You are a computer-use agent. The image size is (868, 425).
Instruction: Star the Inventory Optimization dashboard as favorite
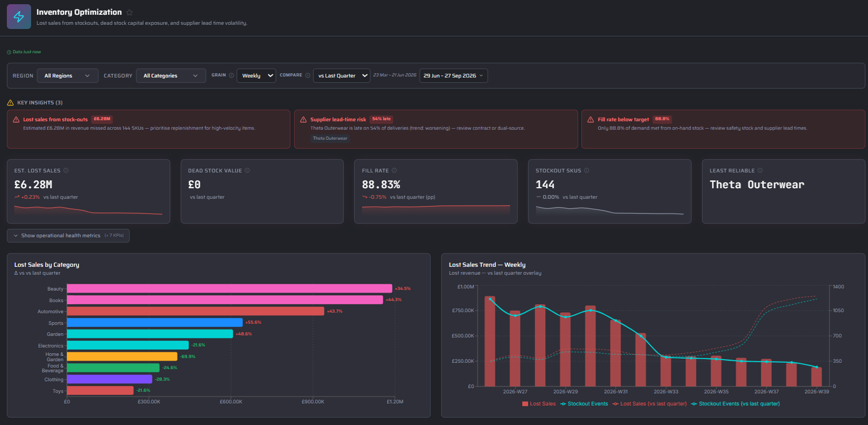130,12
